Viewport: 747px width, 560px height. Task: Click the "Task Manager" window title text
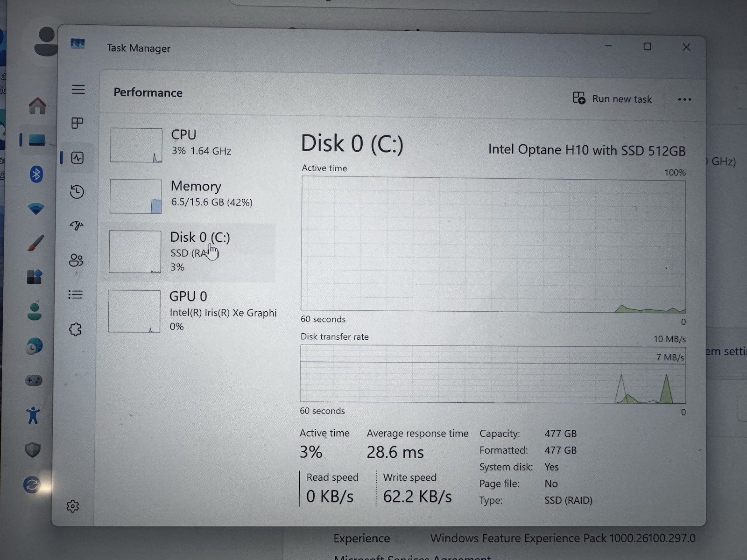click(x=138, y=48)
